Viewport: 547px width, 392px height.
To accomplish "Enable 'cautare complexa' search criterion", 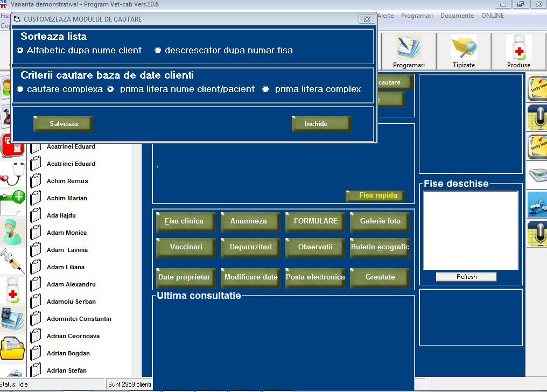I will (20, 89).
